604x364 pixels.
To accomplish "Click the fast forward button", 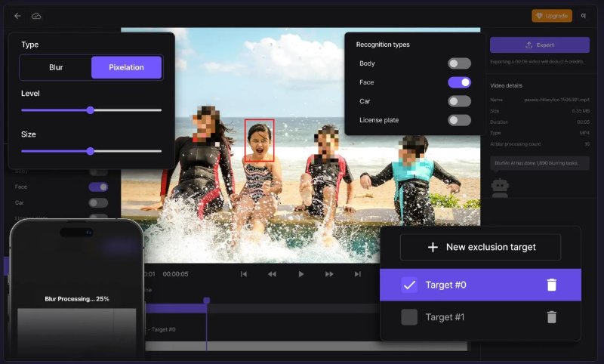I will (x=329, y=274).
